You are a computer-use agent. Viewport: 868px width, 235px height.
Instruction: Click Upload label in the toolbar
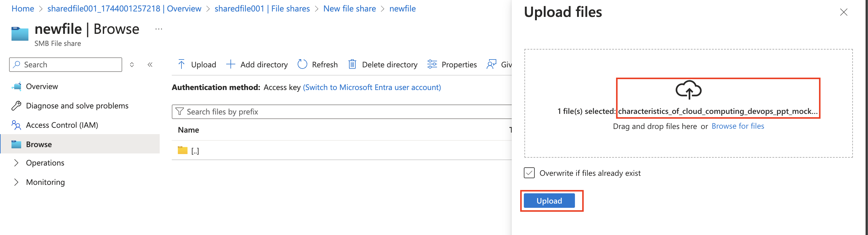click(x=204, y=64)
